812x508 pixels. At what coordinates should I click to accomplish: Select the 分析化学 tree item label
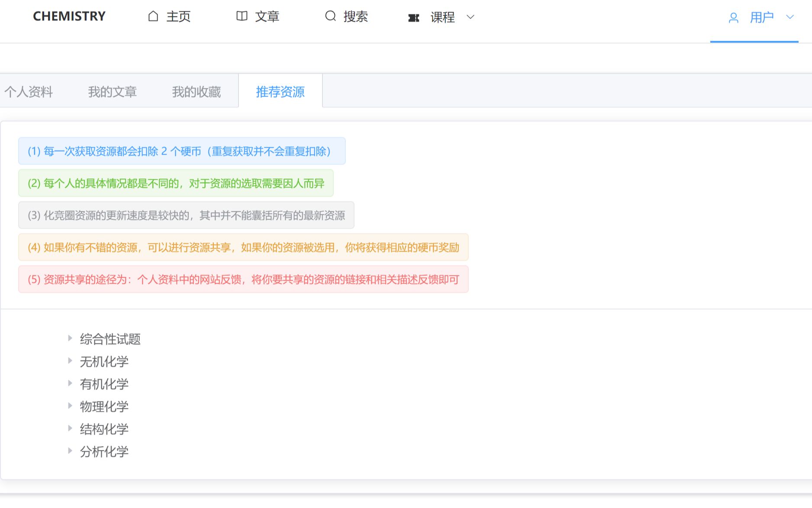pos(104,452)
